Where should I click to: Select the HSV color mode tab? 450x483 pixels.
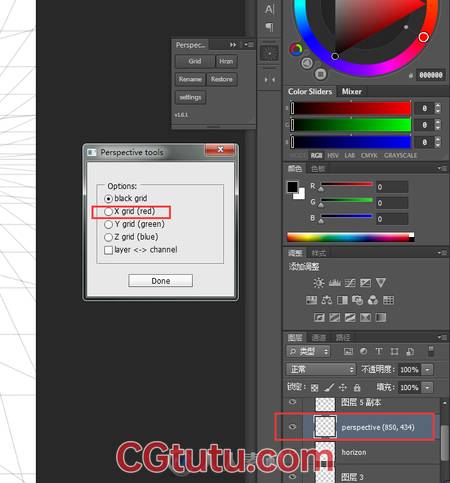(333, 156)
